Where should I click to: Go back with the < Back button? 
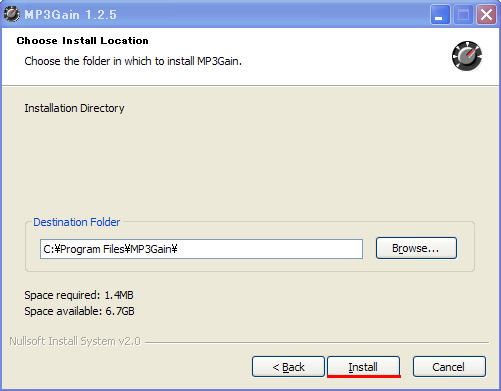coord(288,367)
